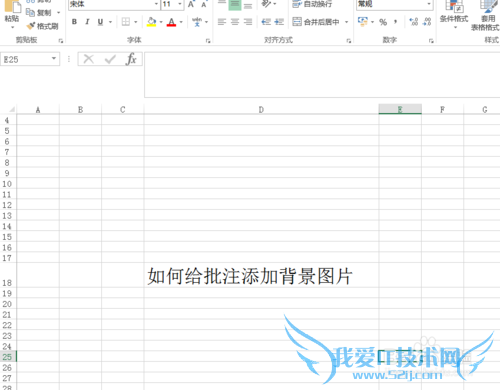Click the Copy (复制) button
This screenshot has width=500, height=390.
tap(39, 13)
